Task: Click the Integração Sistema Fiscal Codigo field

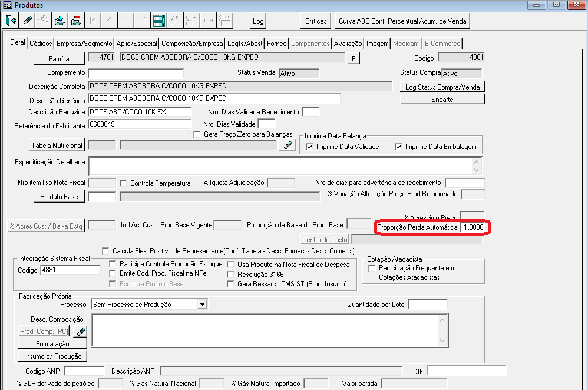Action: pyautogui.click(x=71, y=270)
